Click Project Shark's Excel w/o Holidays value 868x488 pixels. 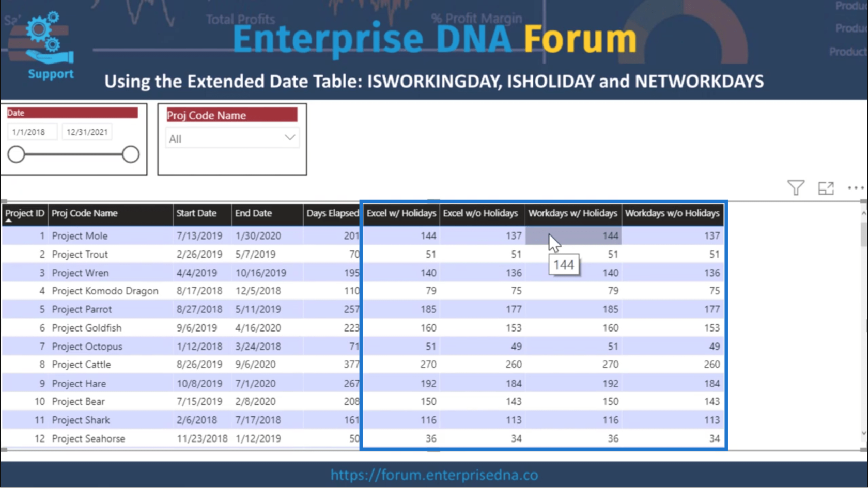514,420
